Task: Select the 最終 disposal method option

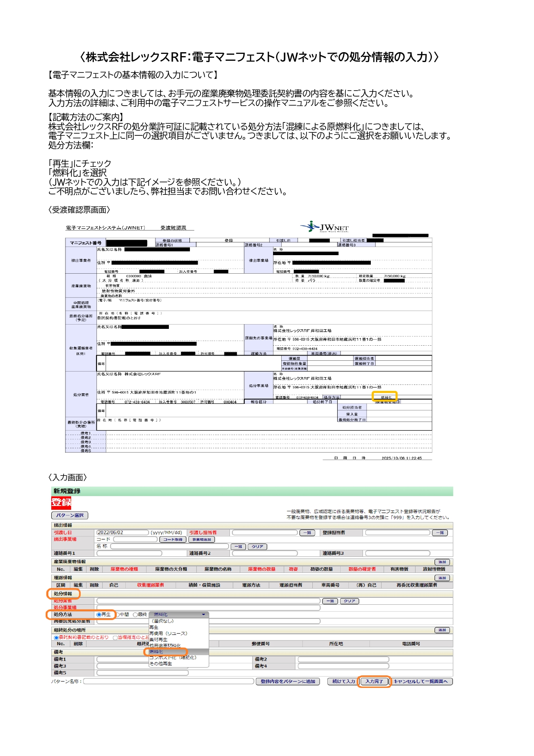Action: click(x=135, y=615)
